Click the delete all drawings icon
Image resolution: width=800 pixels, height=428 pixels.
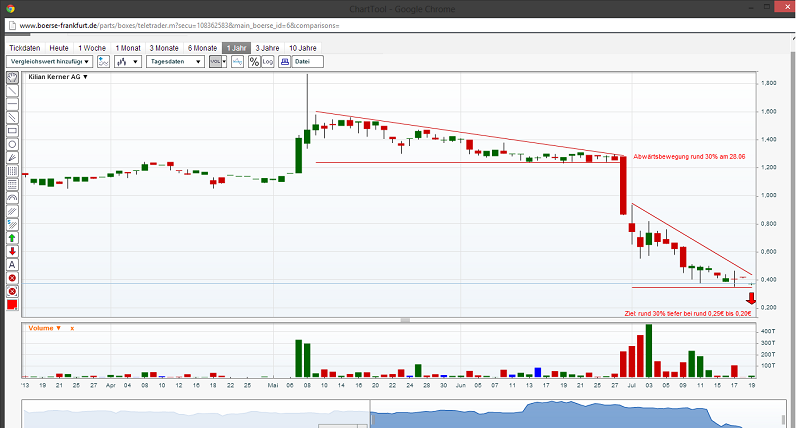[12, 291]
